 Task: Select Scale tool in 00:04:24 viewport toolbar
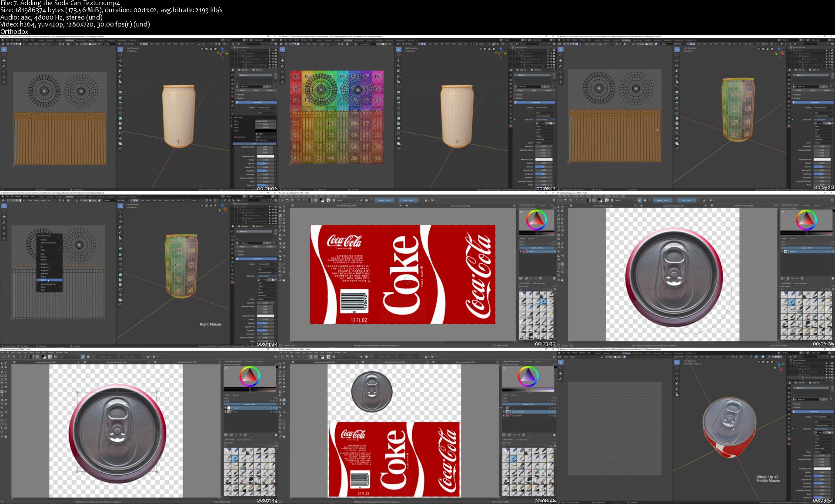(x=120, y=227)
